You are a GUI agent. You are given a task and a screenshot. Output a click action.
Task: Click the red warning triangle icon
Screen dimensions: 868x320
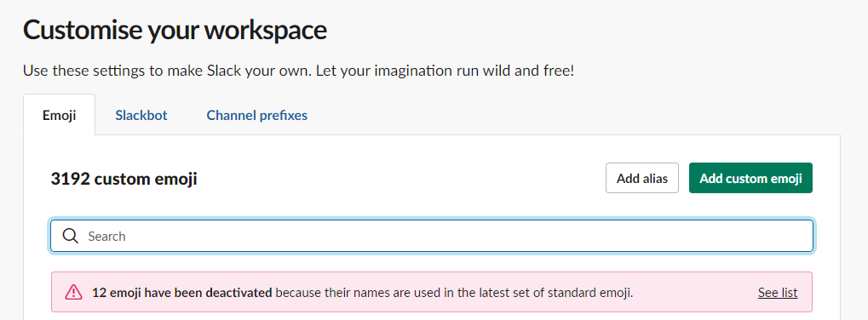73,292
